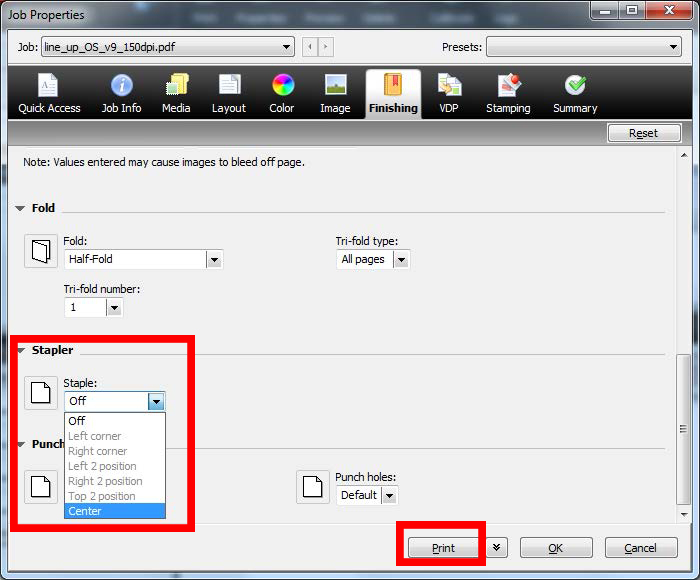The height and width of the screenshot is (580, 700).
Task: Click the OK button
Action: click(556, 547)
